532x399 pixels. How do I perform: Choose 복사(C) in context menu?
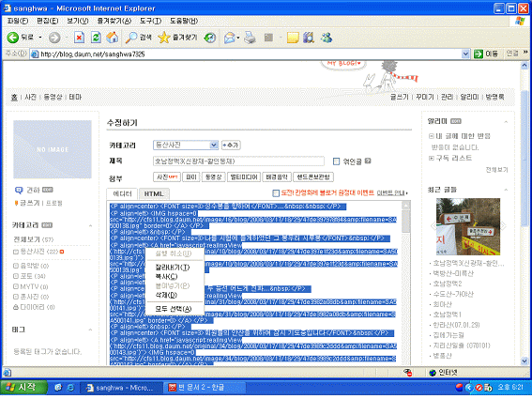pos(166,277)
